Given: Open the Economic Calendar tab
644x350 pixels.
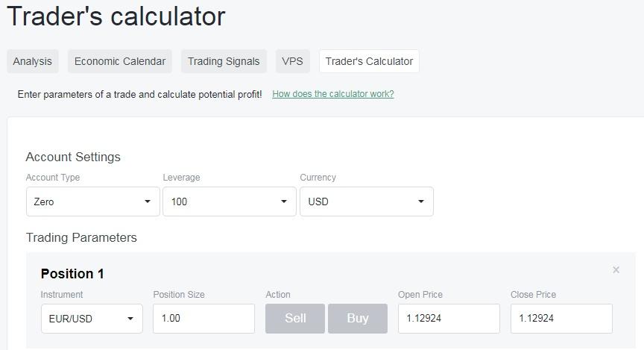Looking at the screenshot, I should point(120,61).
